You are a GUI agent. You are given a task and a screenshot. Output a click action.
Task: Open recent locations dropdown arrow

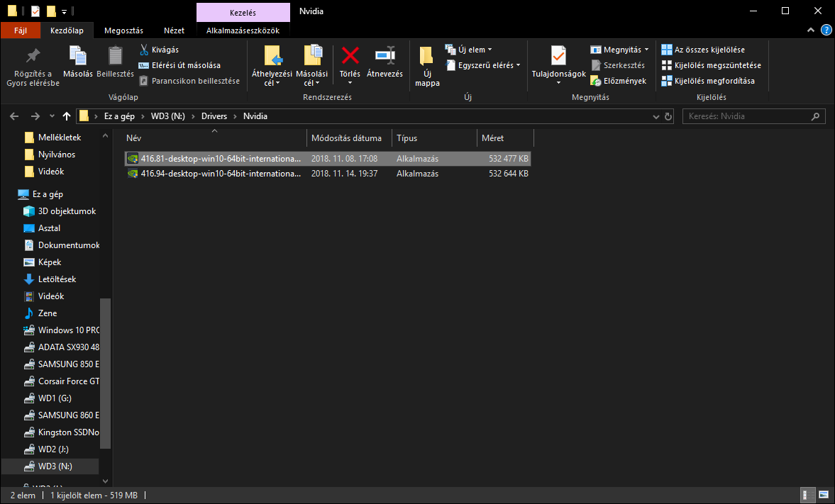tap(52, 116)
